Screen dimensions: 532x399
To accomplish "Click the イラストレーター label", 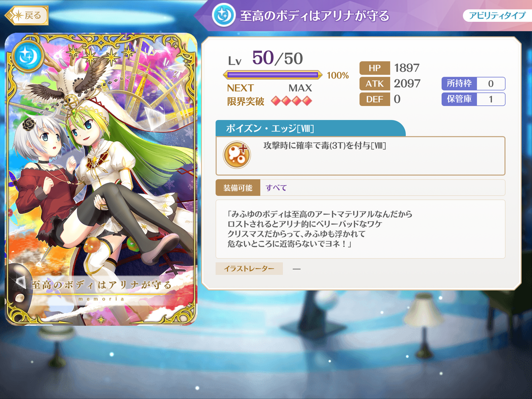I will 249,268.
